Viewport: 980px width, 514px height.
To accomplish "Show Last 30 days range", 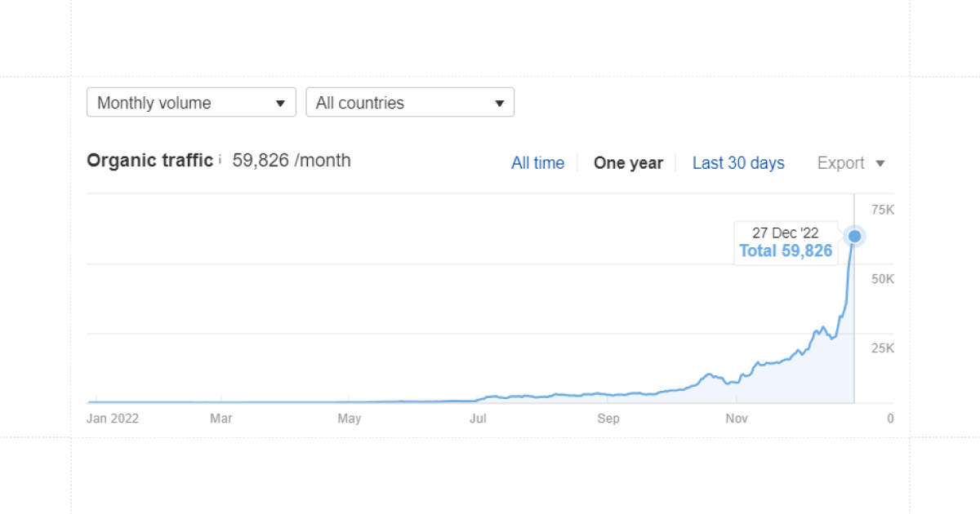I will (x=738, y=163).
